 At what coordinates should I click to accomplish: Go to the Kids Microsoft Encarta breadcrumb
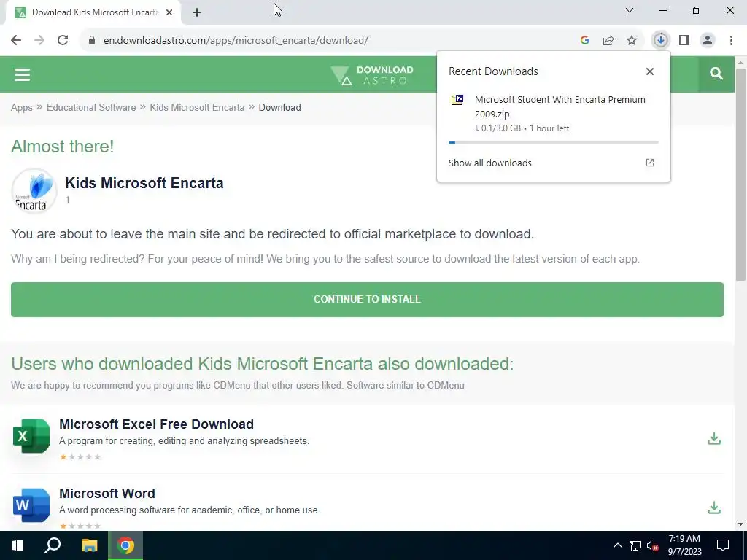[197, 108]
